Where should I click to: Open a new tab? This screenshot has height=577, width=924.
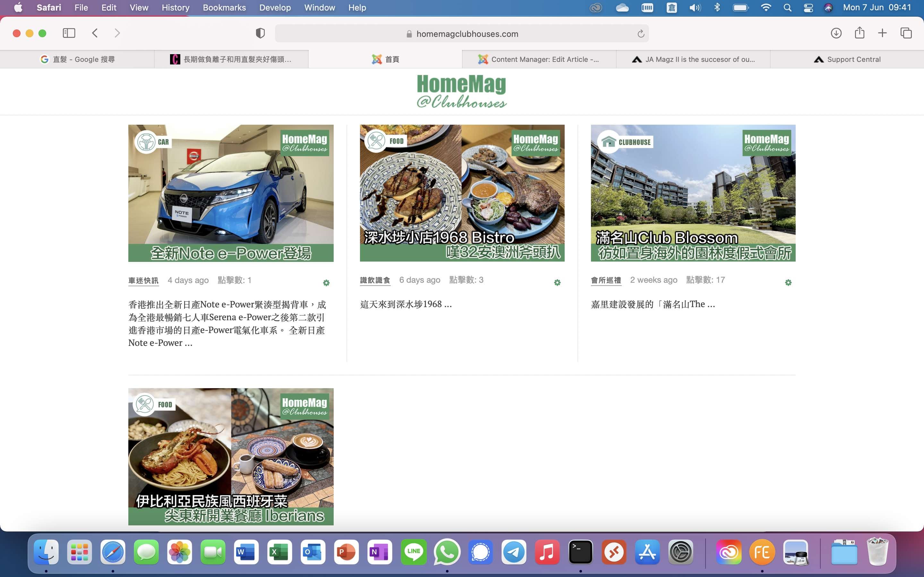tap(882, 33)
